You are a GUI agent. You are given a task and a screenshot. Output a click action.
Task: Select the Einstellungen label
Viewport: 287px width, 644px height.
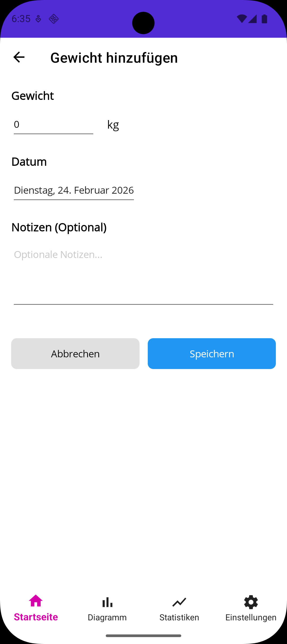(x=251, y=617)
